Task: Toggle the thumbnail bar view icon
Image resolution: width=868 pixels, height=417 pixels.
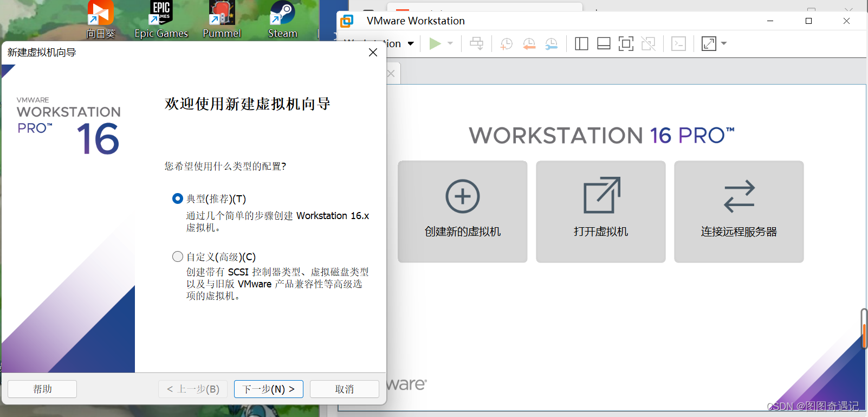Action: [x=604, y=43]
